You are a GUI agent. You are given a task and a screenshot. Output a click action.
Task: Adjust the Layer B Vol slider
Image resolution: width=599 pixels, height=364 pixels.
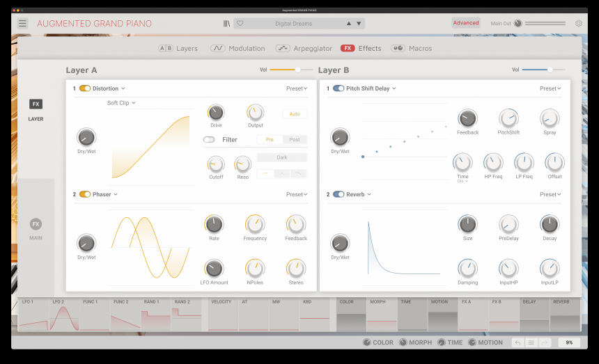coord(543,70)
